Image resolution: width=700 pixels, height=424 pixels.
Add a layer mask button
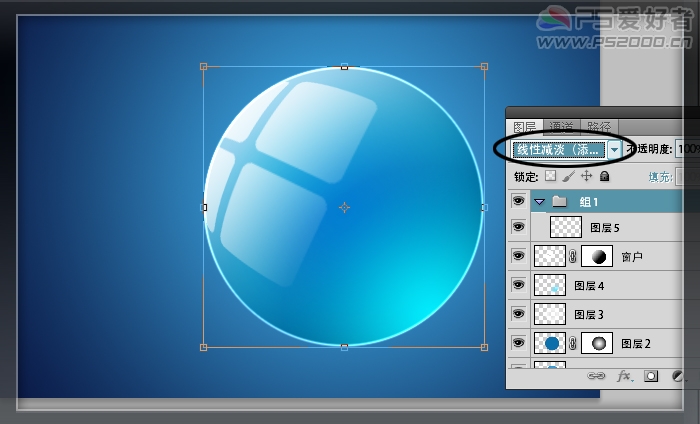651,376
